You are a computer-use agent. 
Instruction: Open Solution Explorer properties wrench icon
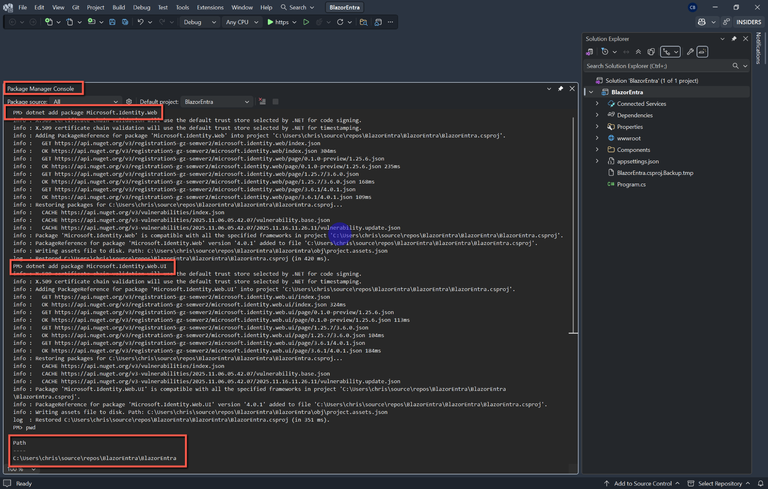pos(690,52)
